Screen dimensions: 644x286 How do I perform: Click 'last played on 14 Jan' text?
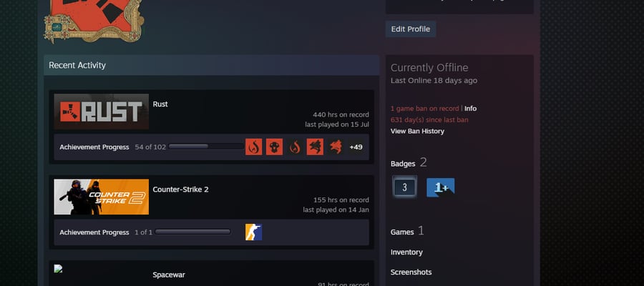pos(336,209)
